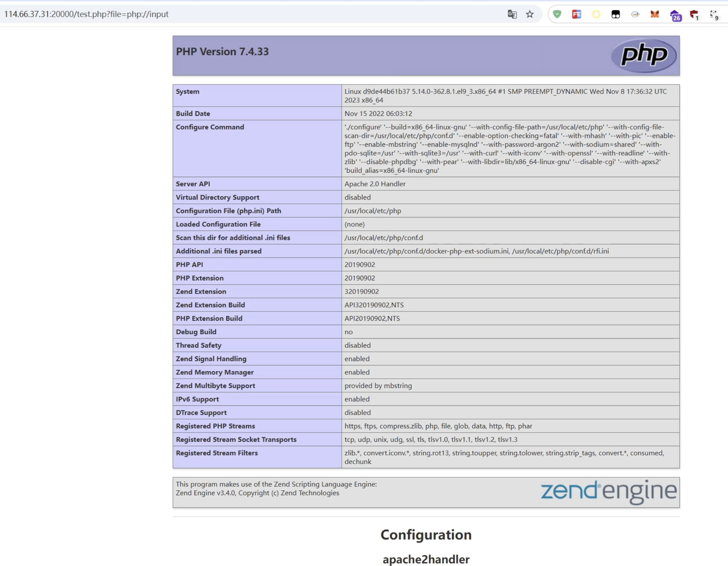Viewport: 728px width, 566px height.
Task: Click the address bar URL text
Action: [86, 14]
